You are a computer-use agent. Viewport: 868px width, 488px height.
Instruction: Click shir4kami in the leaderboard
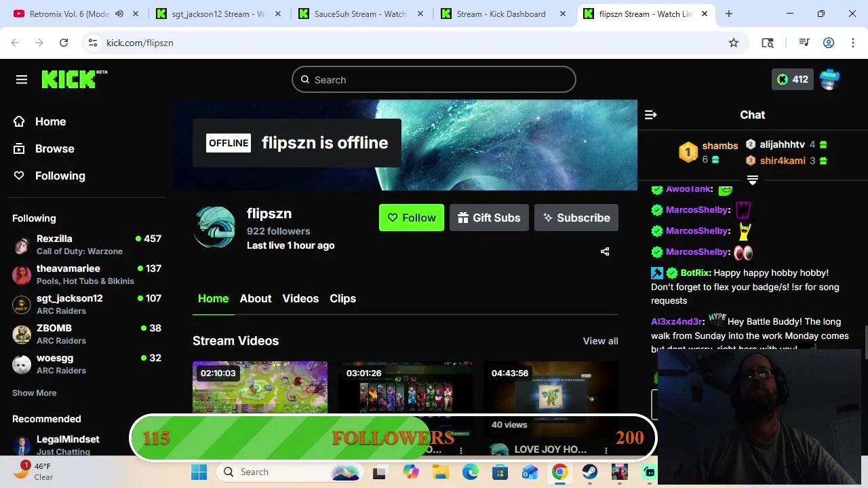pyautogui.click(x=783, y=161)
